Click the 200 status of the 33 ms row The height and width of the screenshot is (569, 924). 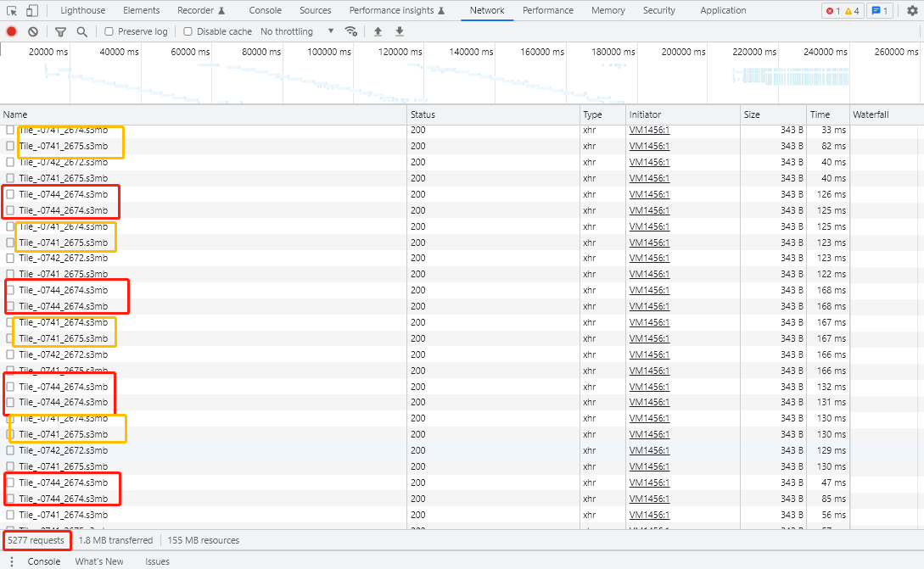pos(417,130)
